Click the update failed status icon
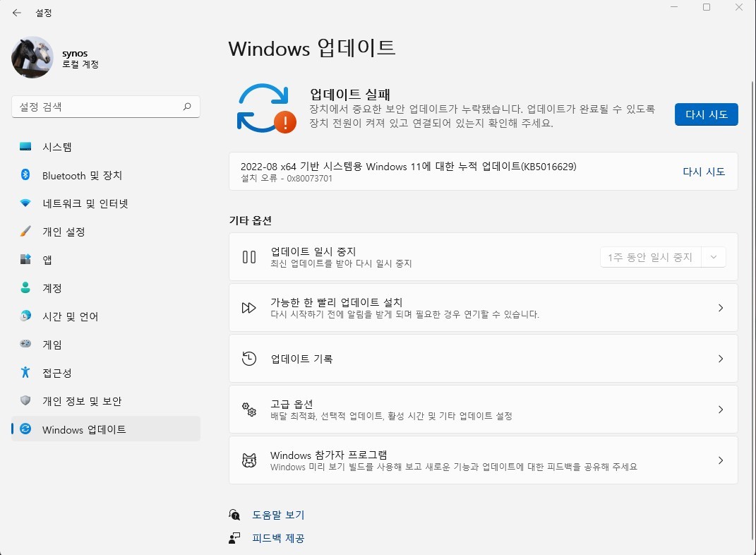Screen dimensions: 756x555 [x=265, y=109]
